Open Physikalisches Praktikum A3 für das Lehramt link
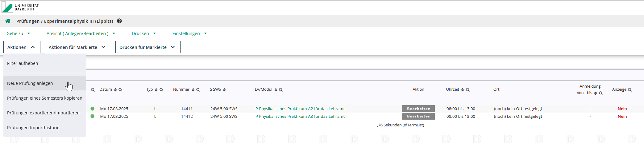 tap(300, 116)
